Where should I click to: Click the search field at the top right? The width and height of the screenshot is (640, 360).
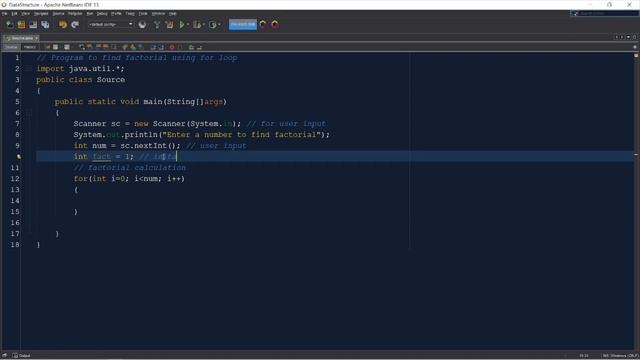click(605, 13)
